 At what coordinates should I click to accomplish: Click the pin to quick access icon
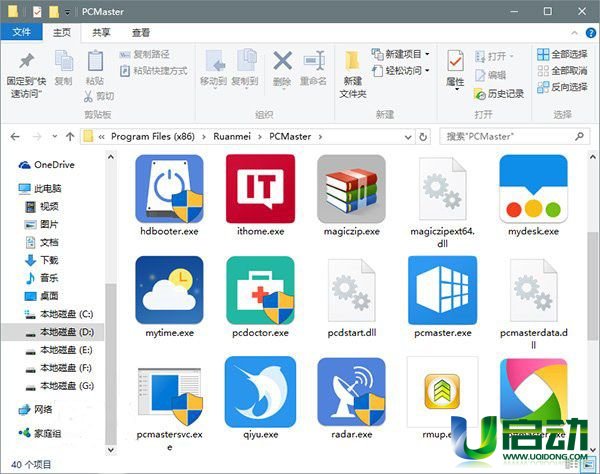[26, 61]
